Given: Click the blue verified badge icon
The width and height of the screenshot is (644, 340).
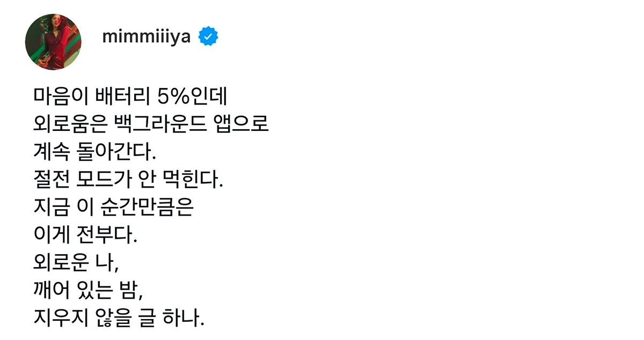Looking at the screenshot, I should (208, 38).
